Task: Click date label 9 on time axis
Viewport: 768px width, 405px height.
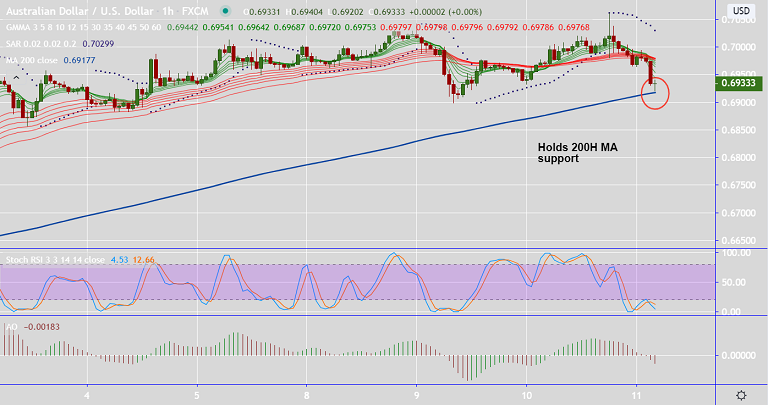Action: coord(417,395)
